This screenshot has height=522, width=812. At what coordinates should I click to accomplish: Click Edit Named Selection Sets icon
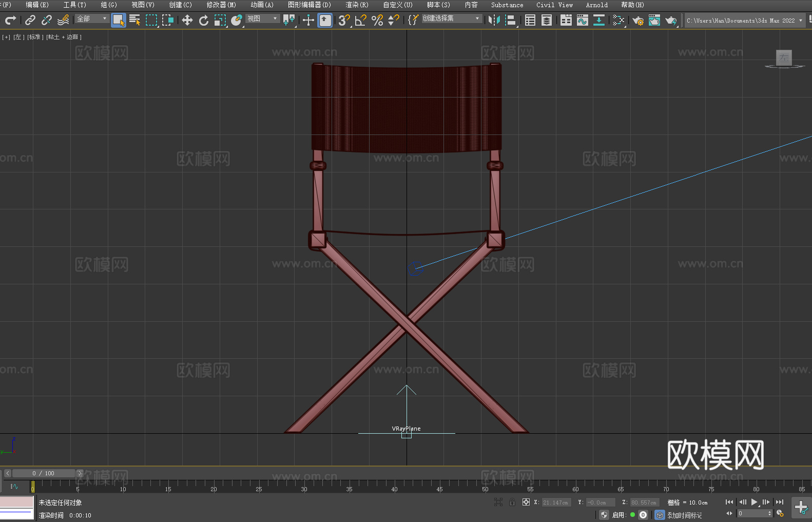coord(413,20)
